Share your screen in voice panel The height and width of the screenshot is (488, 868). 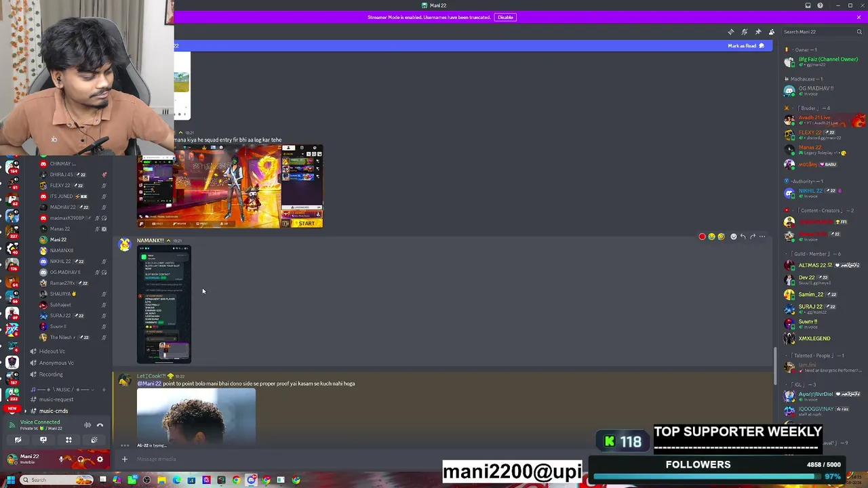click(43, 440)
